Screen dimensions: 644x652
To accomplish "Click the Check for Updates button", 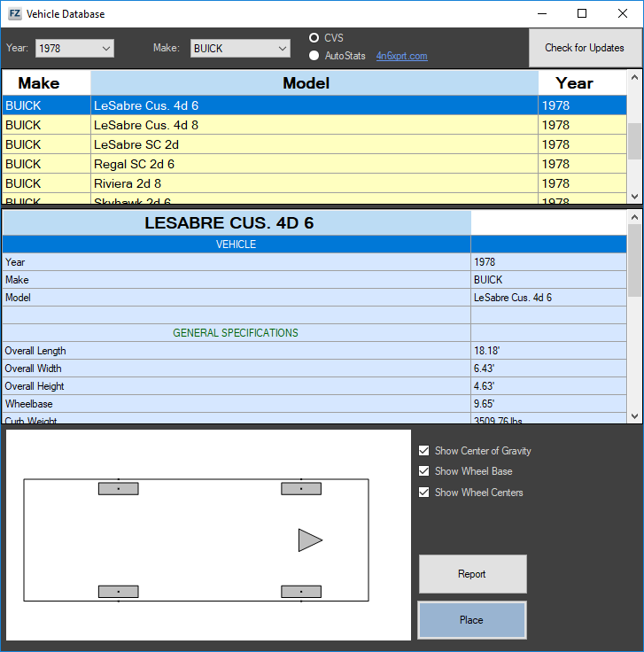I will [x=584, y=48].
